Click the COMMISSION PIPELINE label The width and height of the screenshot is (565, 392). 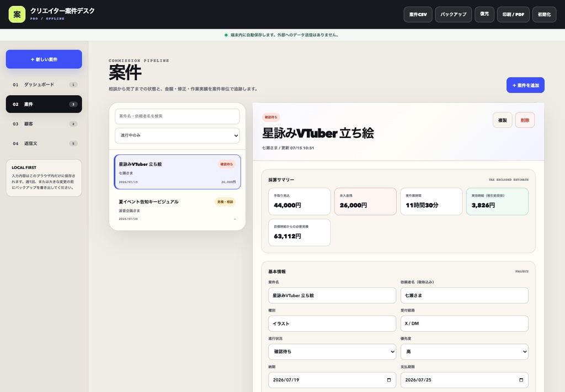point(138,61)
